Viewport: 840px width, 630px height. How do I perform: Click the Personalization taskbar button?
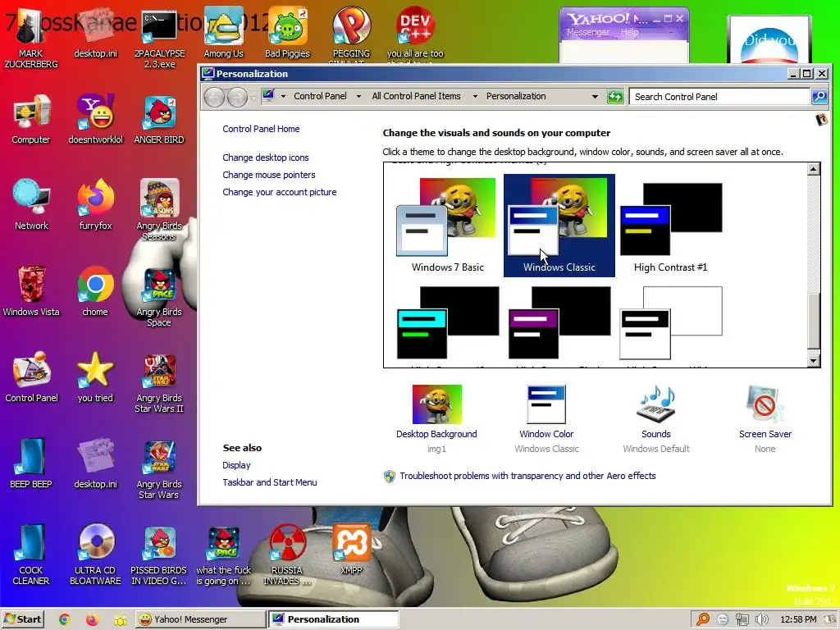[x=333, y=619]
